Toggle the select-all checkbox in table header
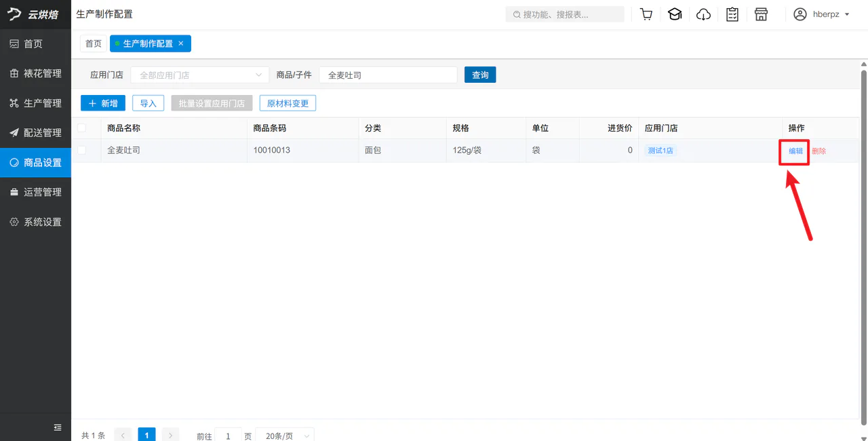 [x=82, y=128]
